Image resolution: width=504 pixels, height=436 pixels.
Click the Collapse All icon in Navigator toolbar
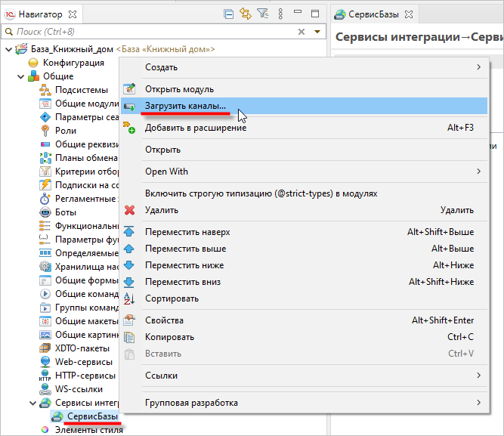coord(229,14)
